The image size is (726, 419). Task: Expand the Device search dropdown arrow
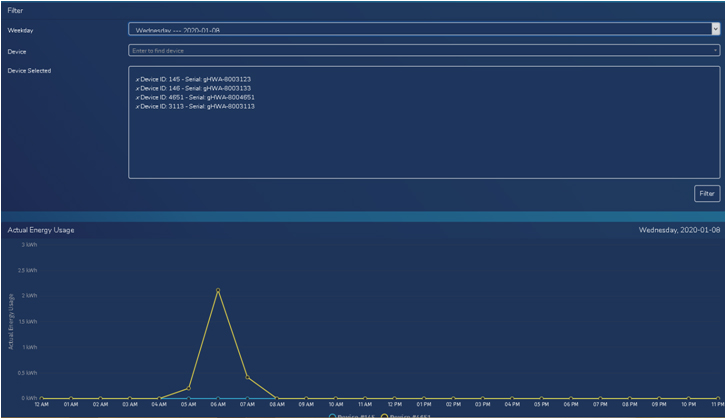[x=715, y=50]
